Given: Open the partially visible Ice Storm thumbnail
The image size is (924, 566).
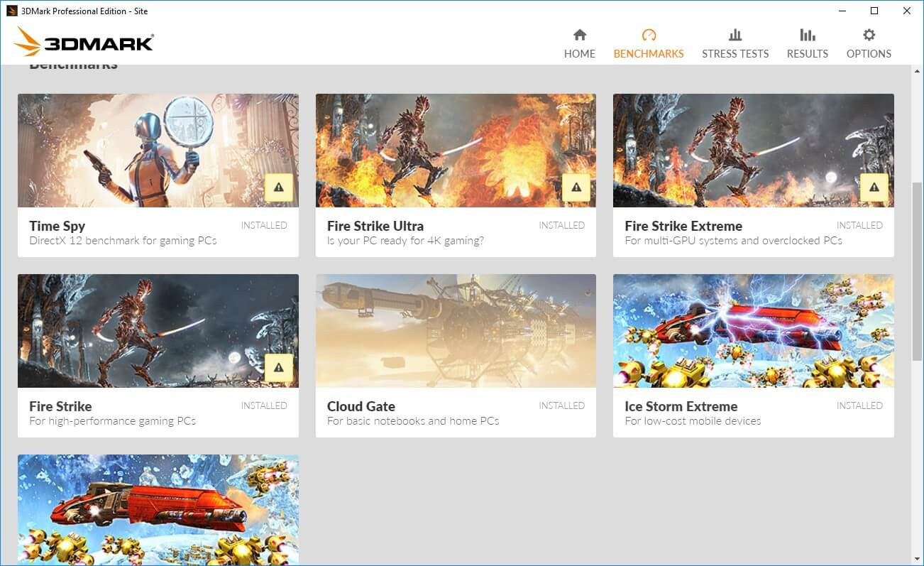Looking at the screenshot, I should coord(158,510).
